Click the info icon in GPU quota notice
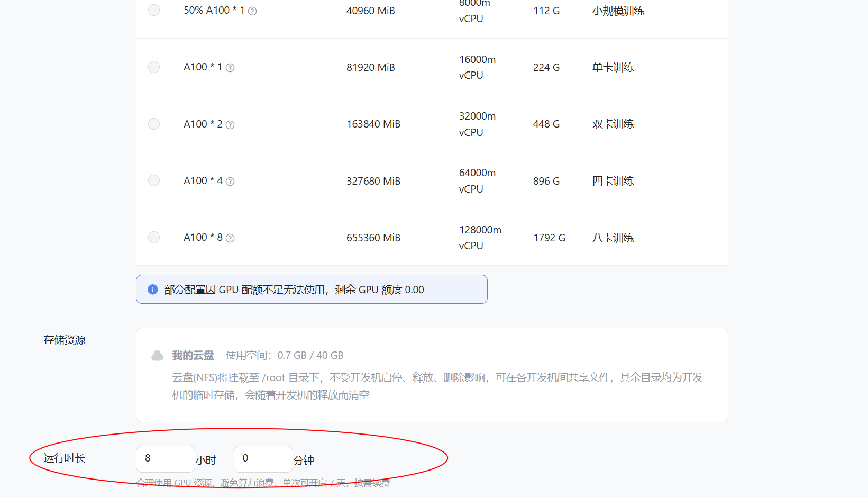 153,289
